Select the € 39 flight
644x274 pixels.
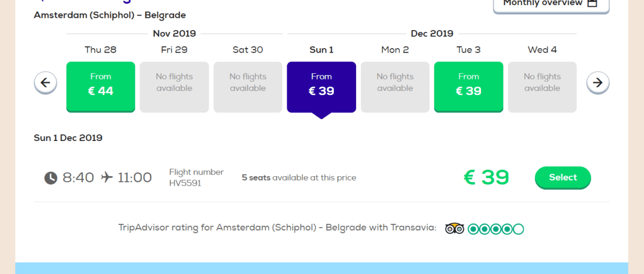563,178
